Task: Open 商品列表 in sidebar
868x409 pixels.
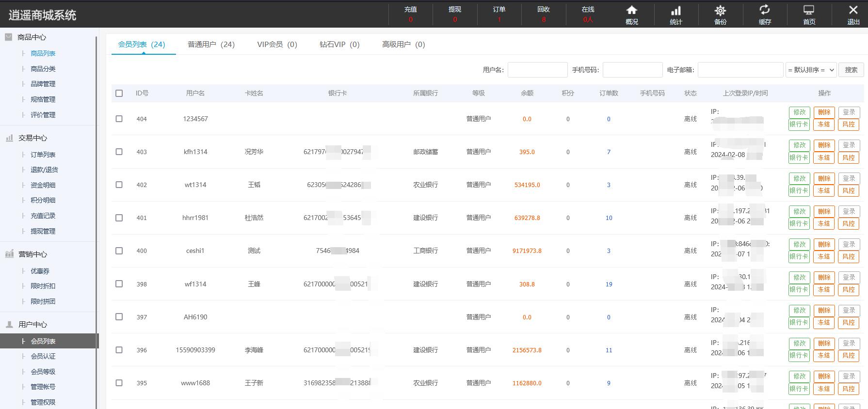Action: click(43, 53)
